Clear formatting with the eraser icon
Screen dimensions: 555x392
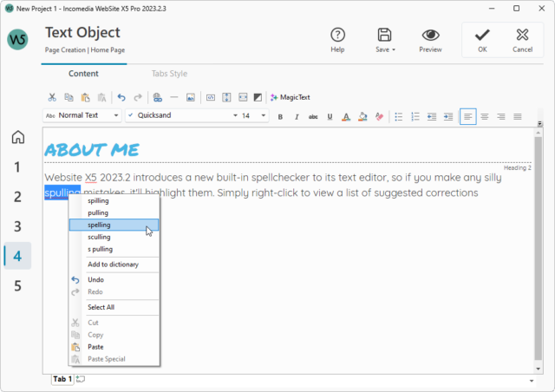[379, 116]
